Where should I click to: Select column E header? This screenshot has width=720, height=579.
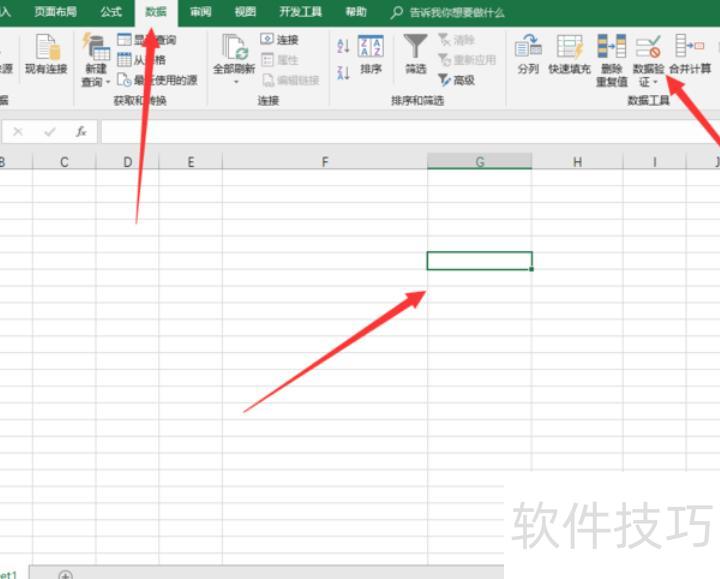pyautogui.click(x=191, y=162)
